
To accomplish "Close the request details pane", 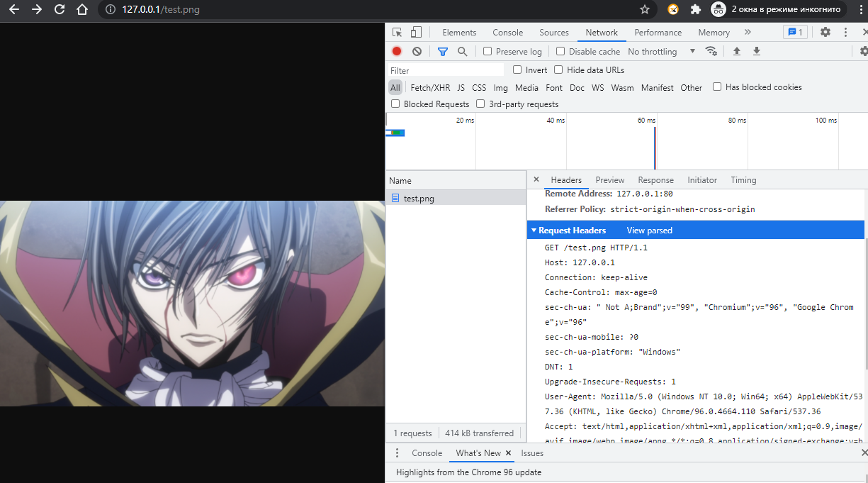I will [x=536, y=180].
